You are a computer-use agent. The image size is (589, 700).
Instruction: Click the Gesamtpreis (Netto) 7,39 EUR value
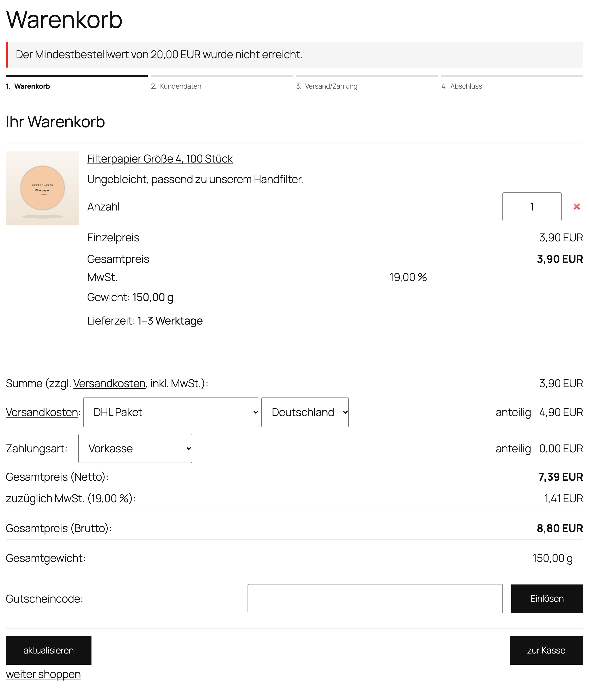coord(561,477)
